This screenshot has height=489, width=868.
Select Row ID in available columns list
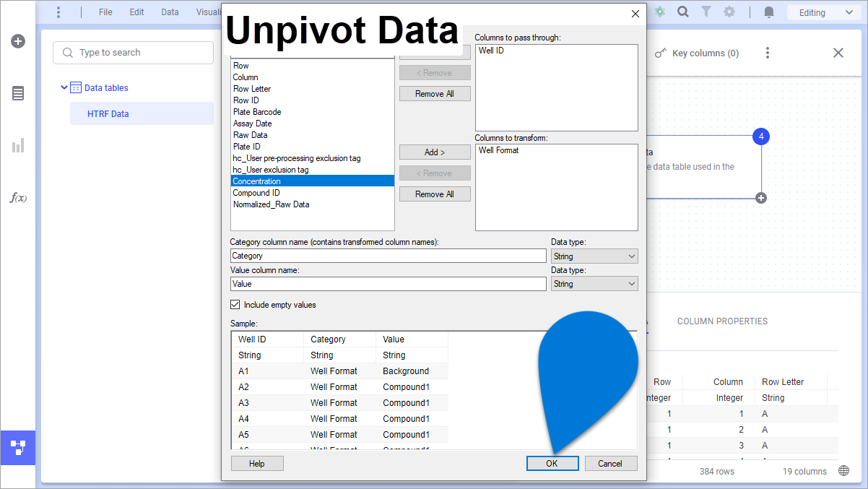click(x=246, y=100)
